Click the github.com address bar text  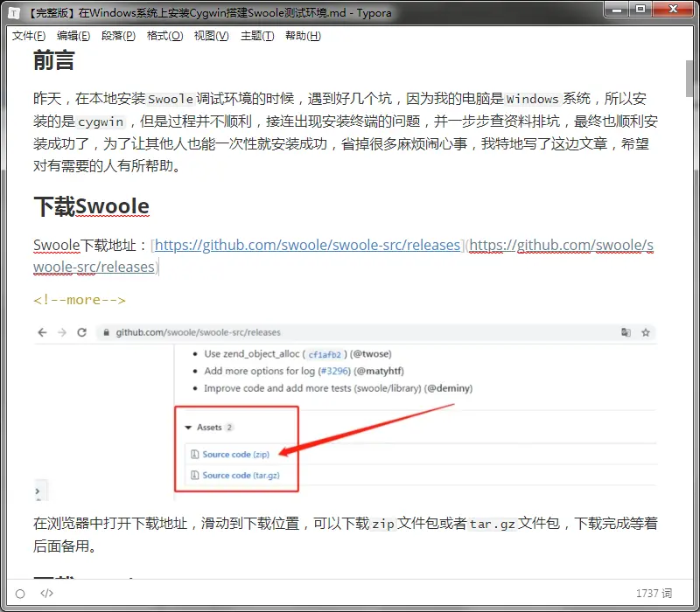198,332
